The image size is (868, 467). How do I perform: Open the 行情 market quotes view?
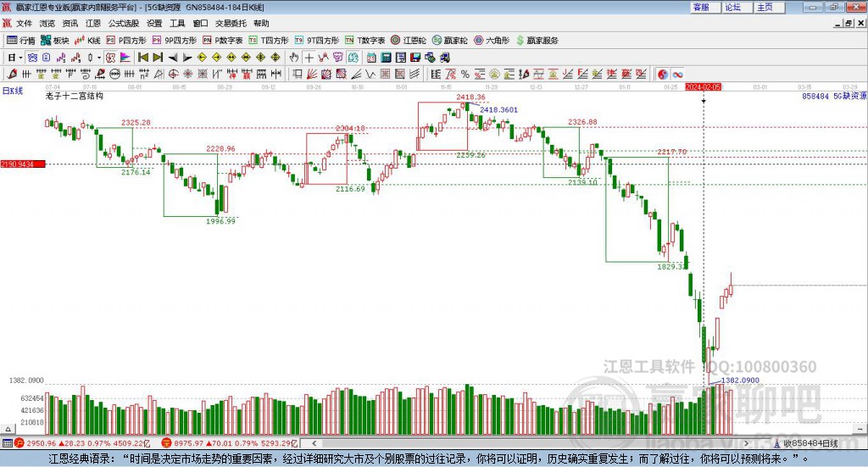click(x=21, y=41)
